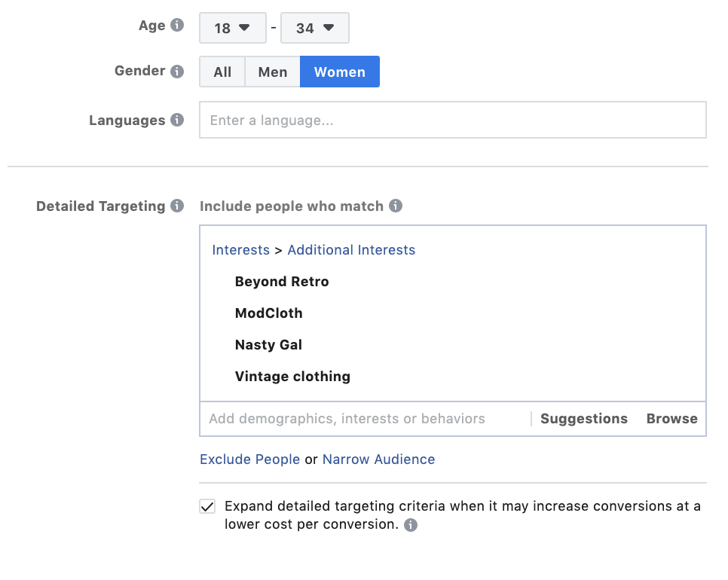728x580 pixels.
Task: Uncheck expand detailed targeting criteria
Action: coord(207,506)
